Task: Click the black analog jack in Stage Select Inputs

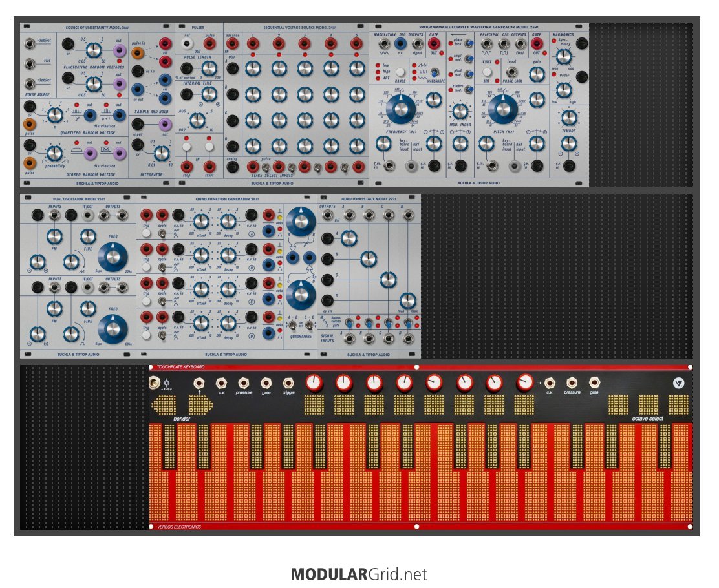Action: tap(233, 166)
